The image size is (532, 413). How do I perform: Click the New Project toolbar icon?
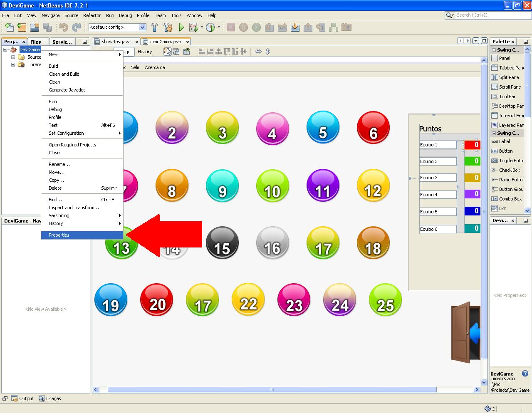[22, 27]
